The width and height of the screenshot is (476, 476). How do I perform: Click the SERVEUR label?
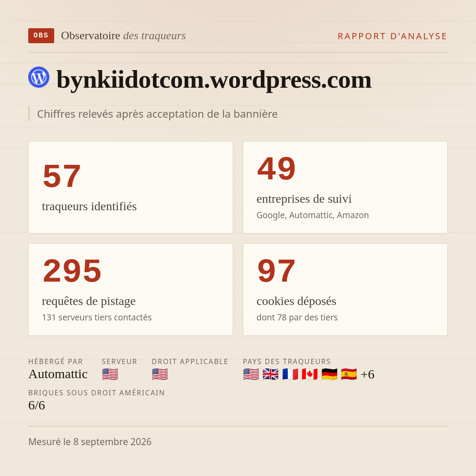(x=119, y=361)
